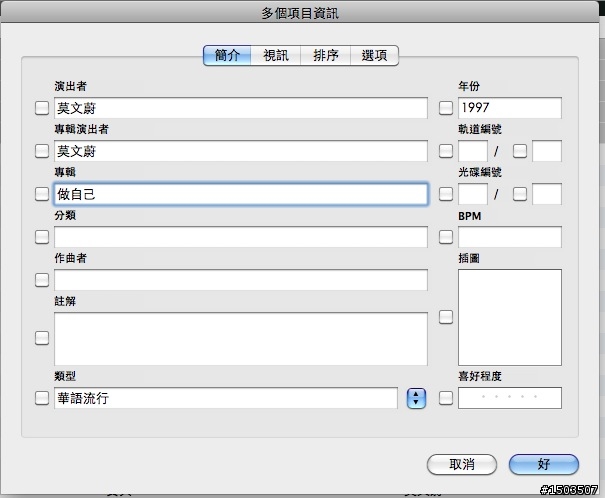Switch to the 簡介 tab
This screenshot has height=498, width=605.
227,56
